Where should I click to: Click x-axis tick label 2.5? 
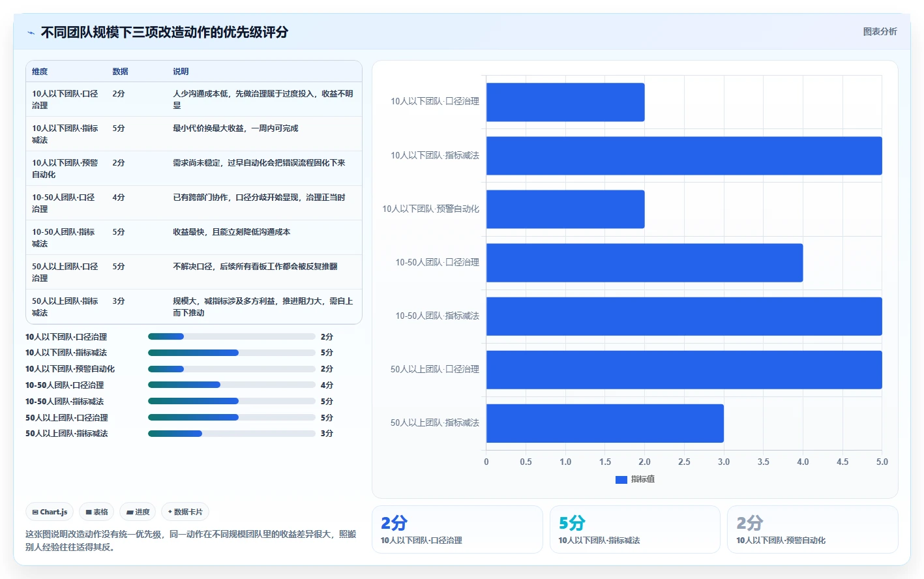[684, 462]
